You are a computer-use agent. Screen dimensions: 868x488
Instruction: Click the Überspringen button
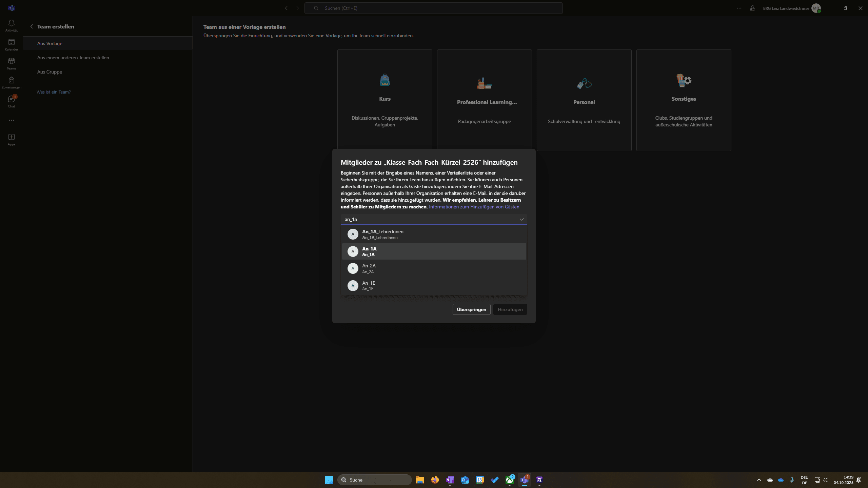(471, 309)
